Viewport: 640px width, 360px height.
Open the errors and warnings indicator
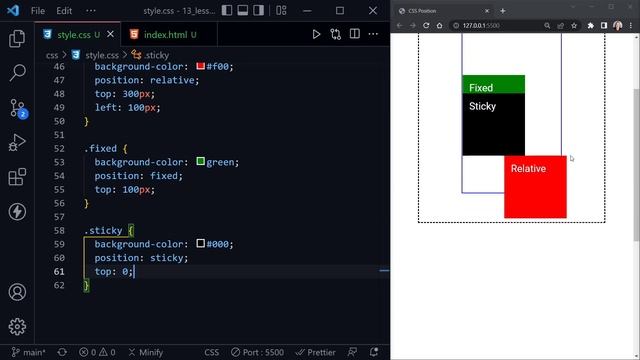[x=97, y=352]
